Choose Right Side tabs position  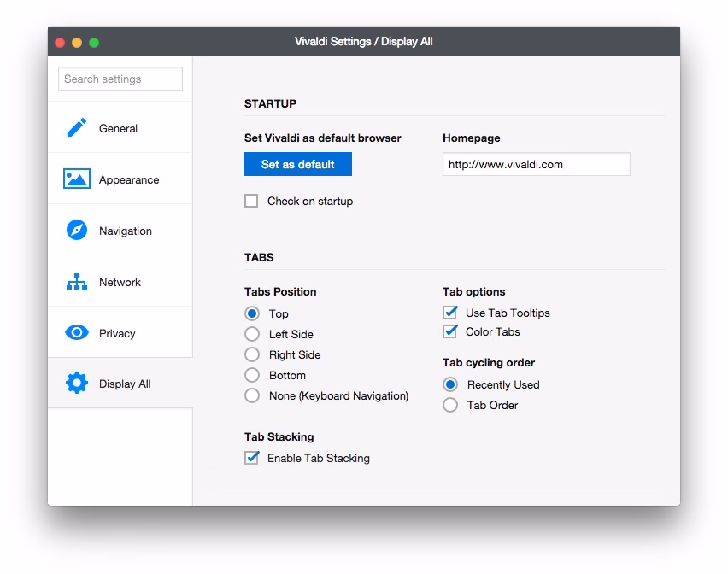(252, 354)
